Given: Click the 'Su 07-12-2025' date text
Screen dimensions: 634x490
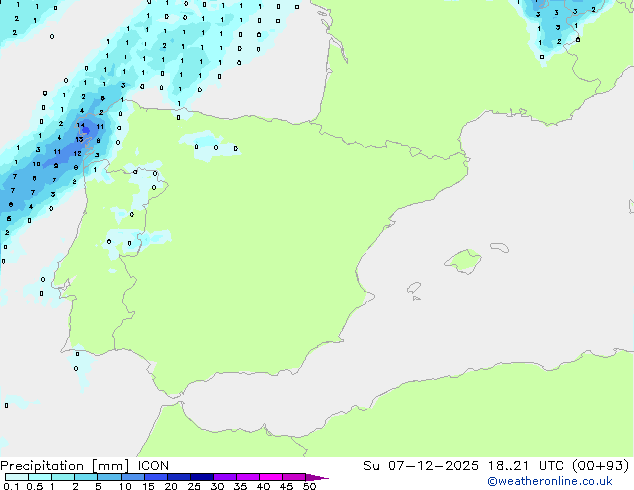Looking at the screenshot, I should click(421, 466).
